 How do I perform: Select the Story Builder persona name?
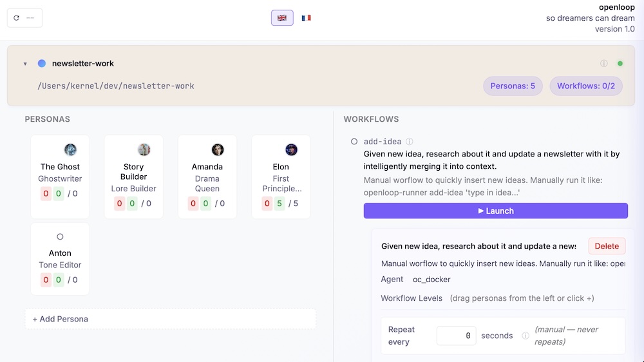point(133,172)
